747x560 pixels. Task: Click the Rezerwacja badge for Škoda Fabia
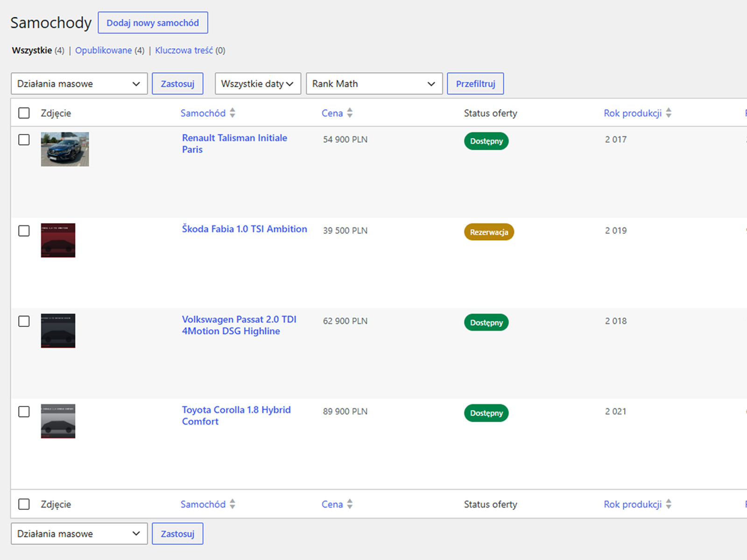point(489,232)
